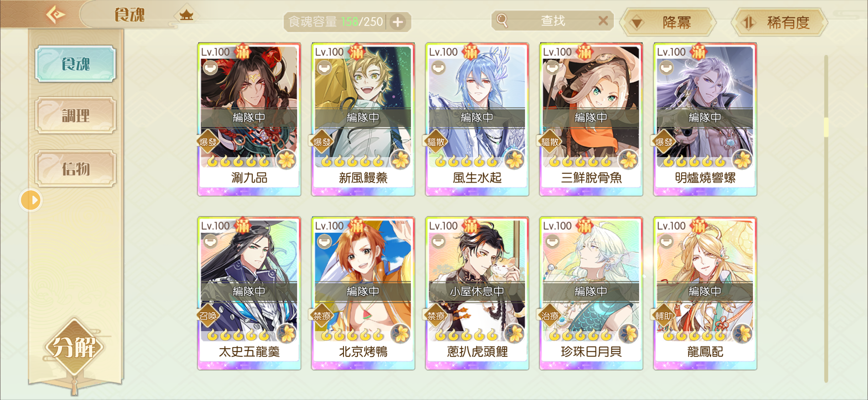Toggle 降冪 descending sort order

[668, 22]
